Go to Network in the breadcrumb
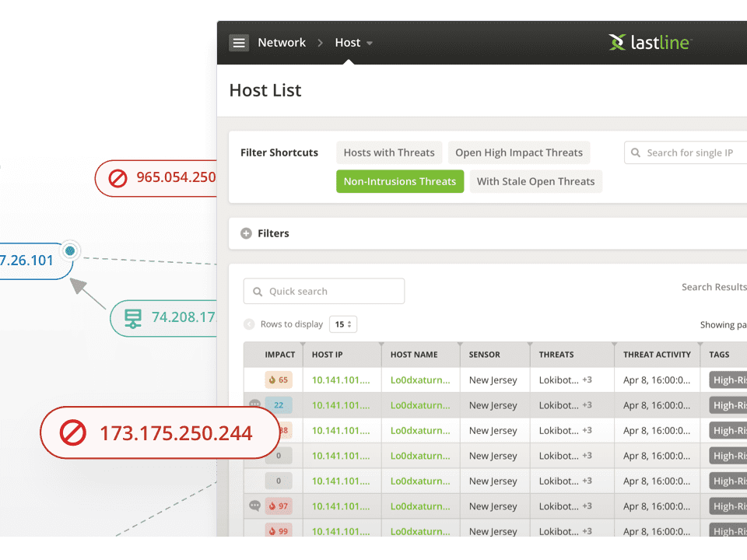The width and height of the screenshot is (747, 560). point(282,43)
